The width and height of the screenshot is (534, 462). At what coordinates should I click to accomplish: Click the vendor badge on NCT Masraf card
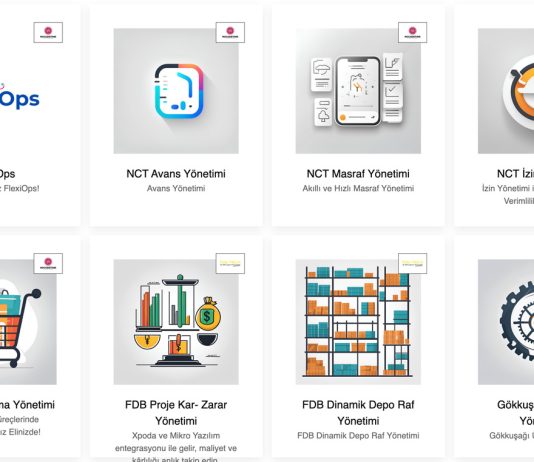[412, 32]
